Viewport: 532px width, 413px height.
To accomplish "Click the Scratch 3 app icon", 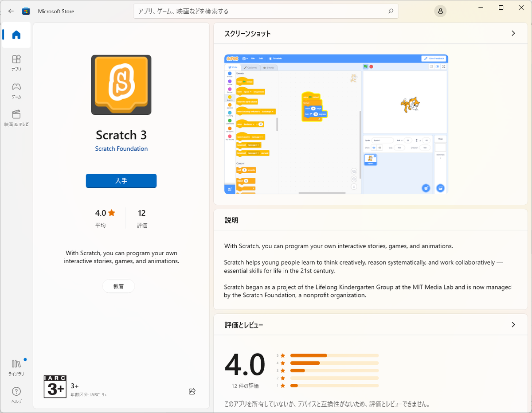I will 121,85.
